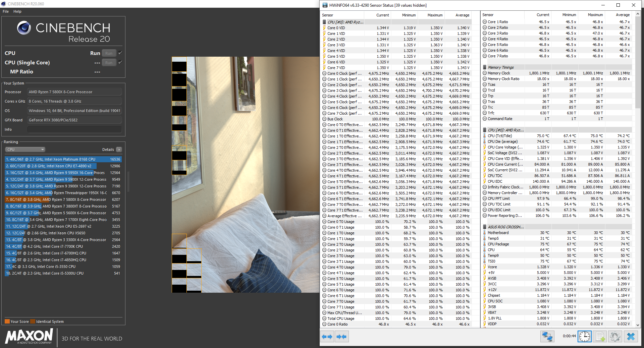Run the CPU multi-core benchmark
Image resolution: width=644 pixels, height=348 pixels.
pyautogui.click(x=109, y=53)
